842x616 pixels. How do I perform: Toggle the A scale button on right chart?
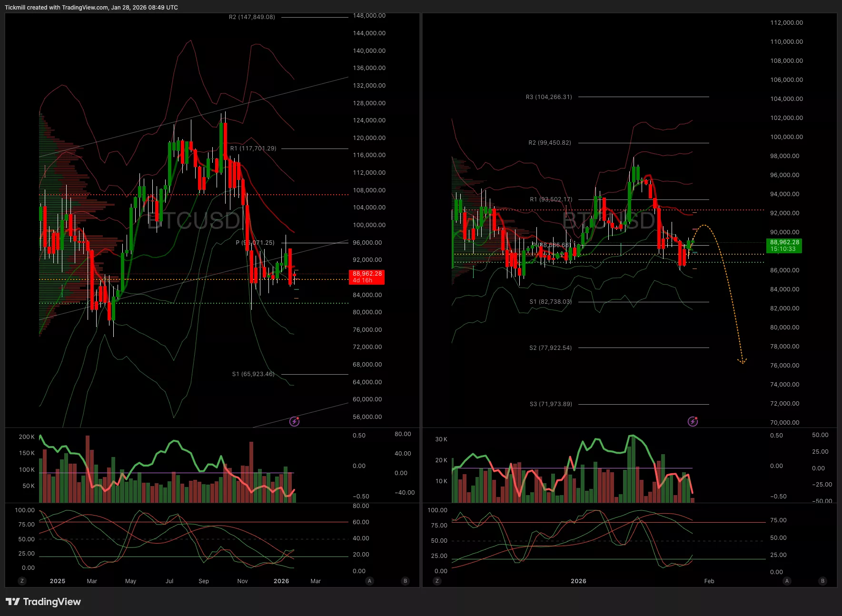point(787,581)
